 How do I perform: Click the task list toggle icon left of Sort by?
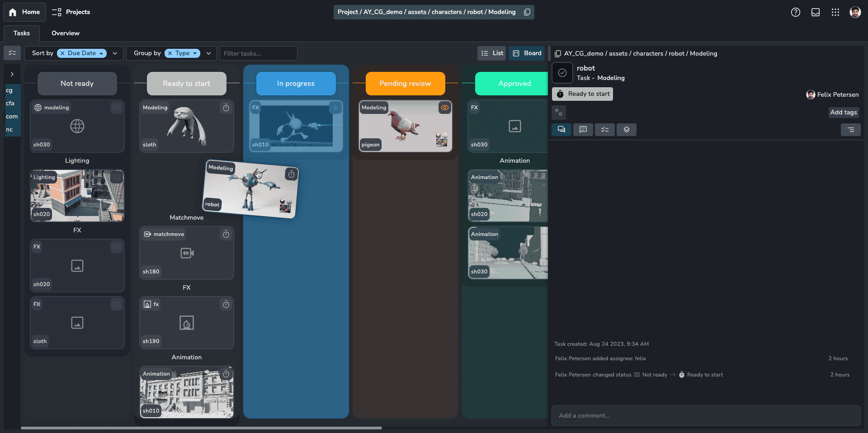click(x=12, y=53)
